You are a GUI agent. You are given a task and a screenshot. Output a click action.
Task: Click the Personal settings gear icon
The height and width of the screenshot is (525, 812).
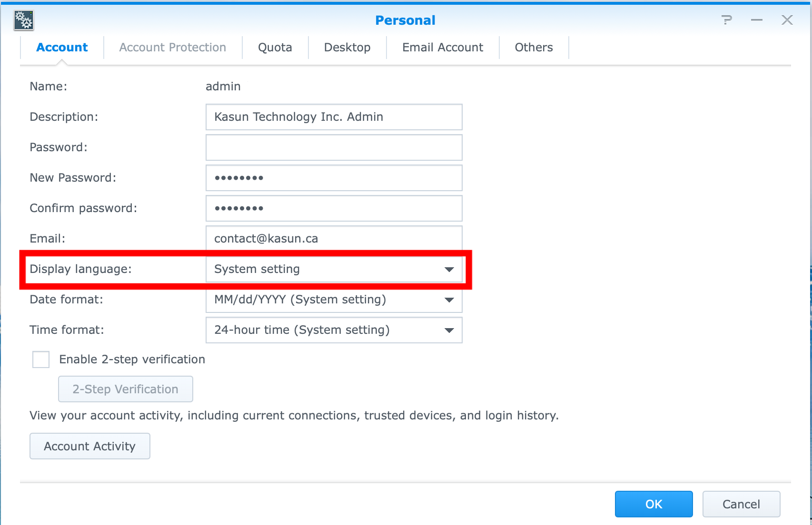coord(23,20)
